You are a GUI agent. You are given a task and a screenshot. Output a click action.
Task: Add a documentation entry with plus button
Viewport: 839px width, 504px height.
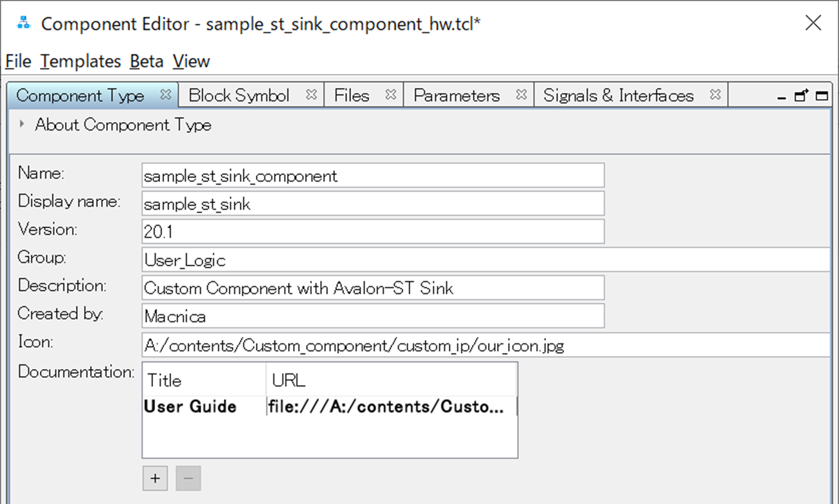155,478
